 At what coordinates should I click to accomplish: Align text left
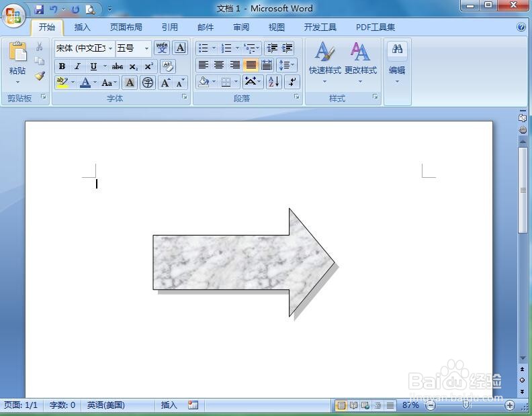pos(203,65)
